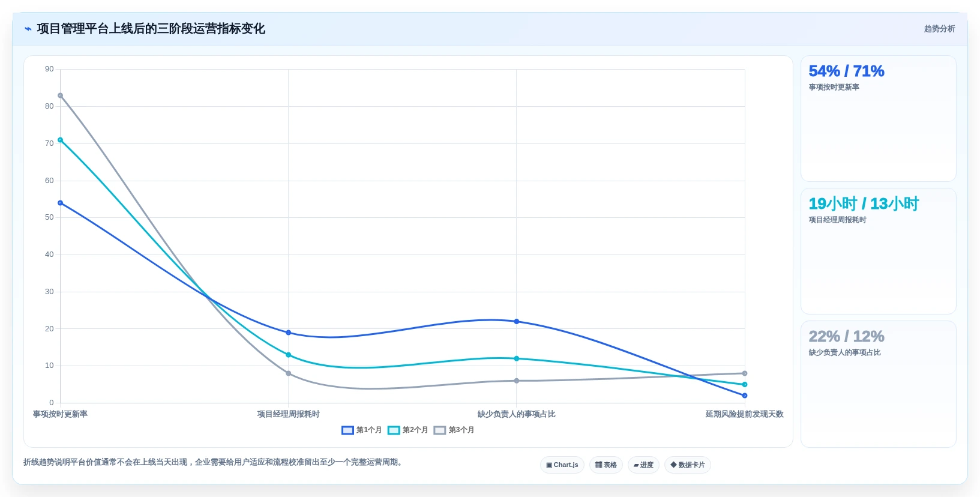Click the y-axis value 90
Screen dimensions: 980x497
click(49, 69)
